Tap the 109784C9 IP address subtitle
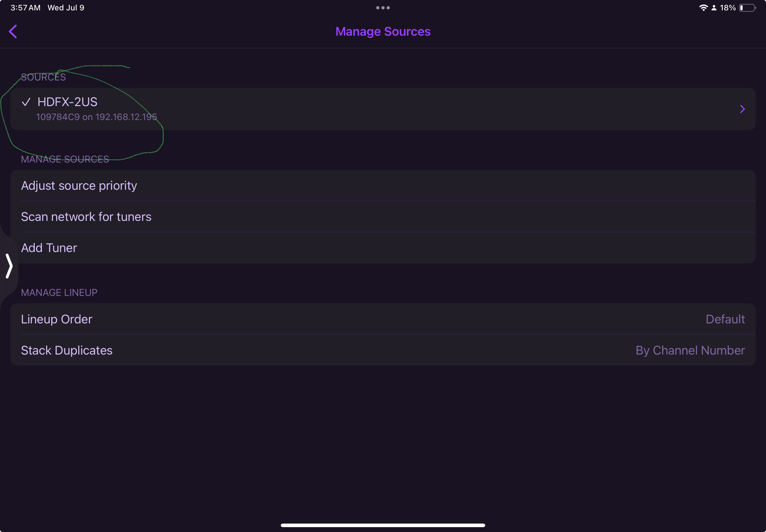The width and height of the screenshot is (766, 532). 96,117
